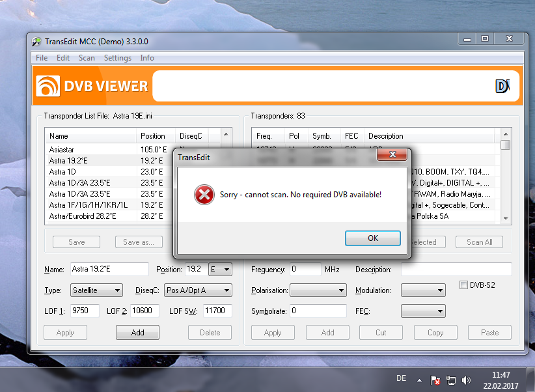Click the DiseqC column header
535x392 pixels.
pyautogui.click(x=192, y=136)
